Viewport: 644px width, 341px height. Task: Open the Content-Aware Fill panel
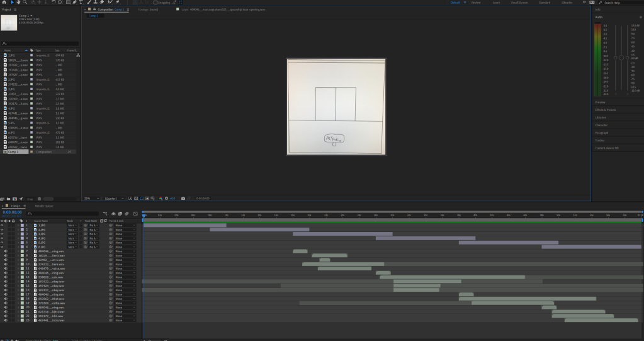point(607,147)
